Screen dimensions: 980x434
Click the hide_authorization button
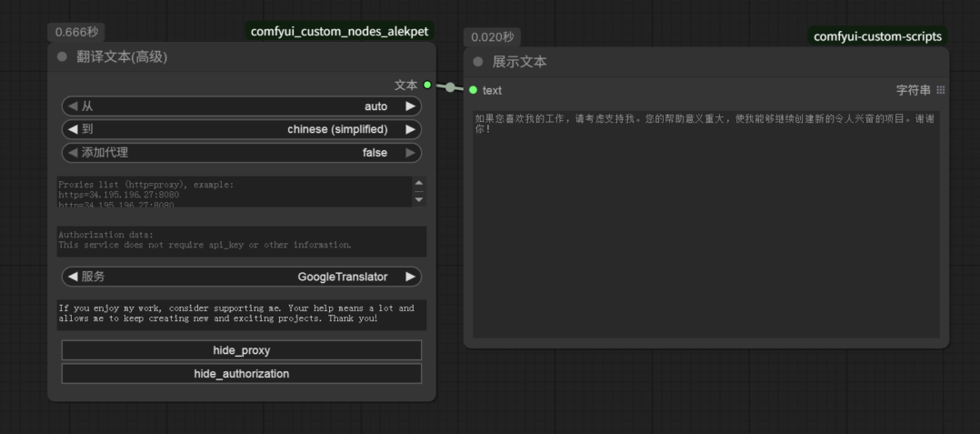coord(241,374)
